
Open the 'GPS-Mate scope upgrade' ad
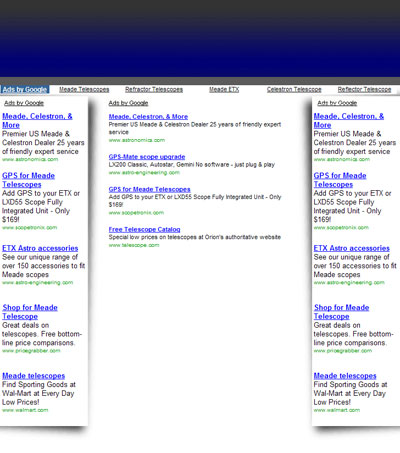tap(147, 157)
